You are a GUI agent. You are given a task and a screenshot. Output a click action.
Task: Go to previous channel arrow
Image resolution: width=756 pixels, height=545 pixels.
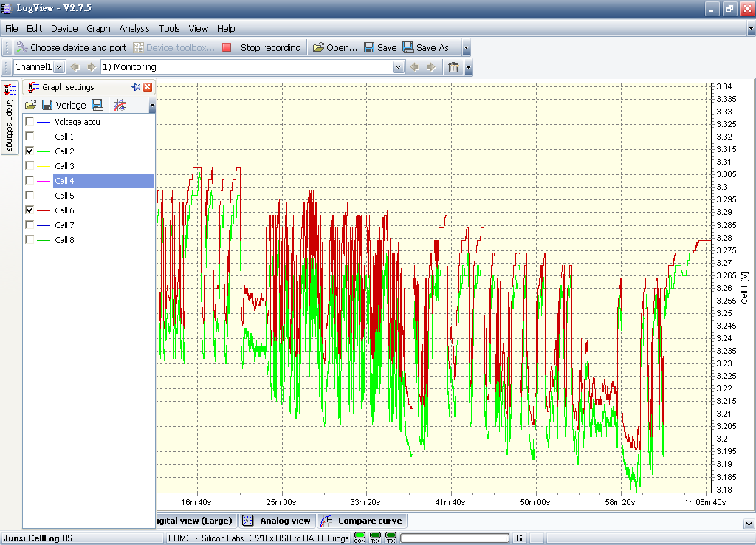tap(75, 67)
